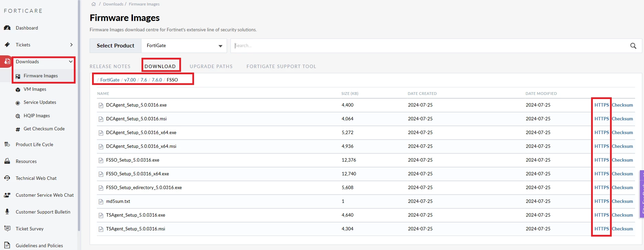
Task: Click file icon beside DCAgent_Setup_5.0.0316.exe
Action: [x=101, y=105]
